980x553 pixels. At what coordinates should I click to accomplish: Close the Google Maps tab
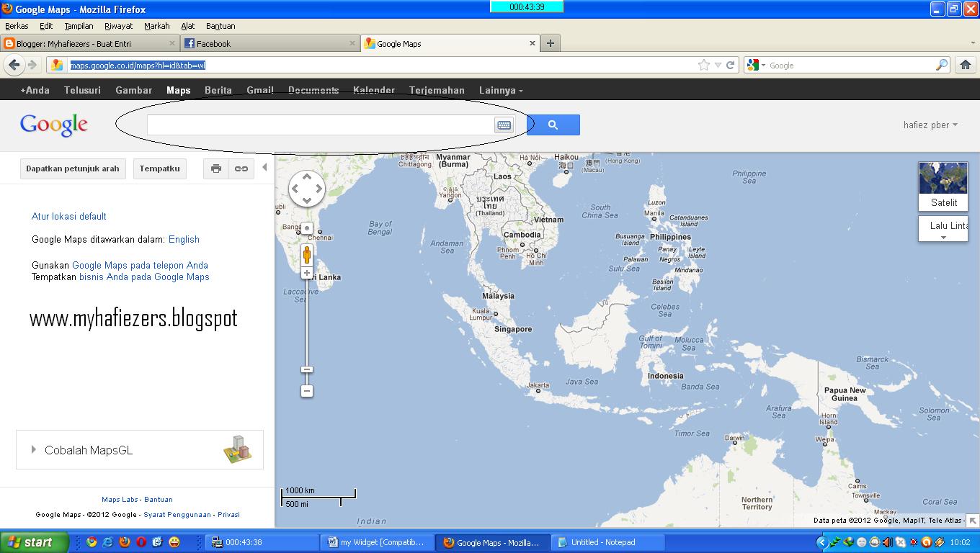[x=533, y=43]
